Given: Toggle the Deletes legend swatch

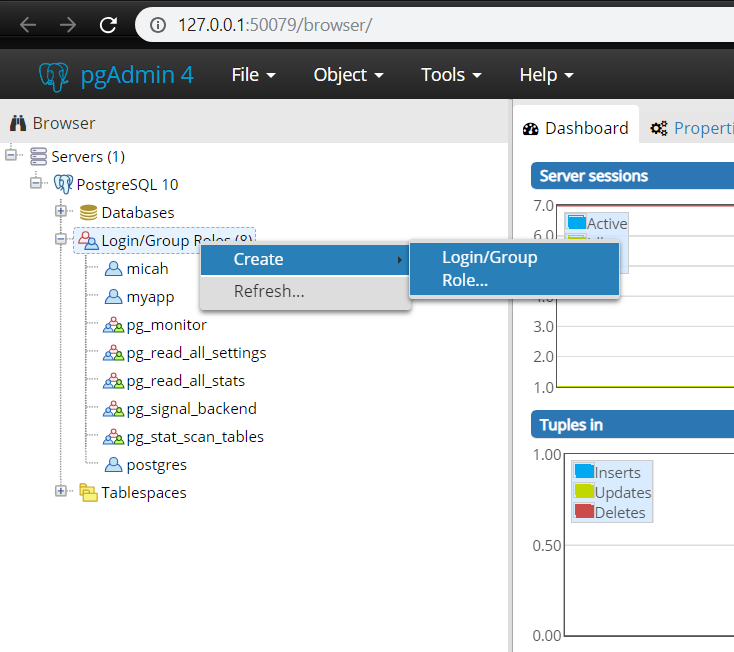Looking at the screenshot, I should [x=584, y=511].
